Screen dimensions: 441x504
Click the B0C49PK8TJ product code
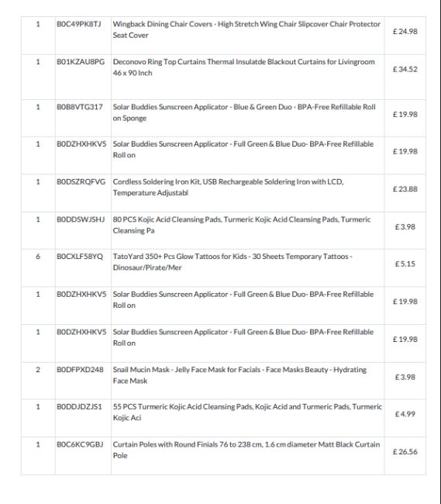(x=79, y=24)
